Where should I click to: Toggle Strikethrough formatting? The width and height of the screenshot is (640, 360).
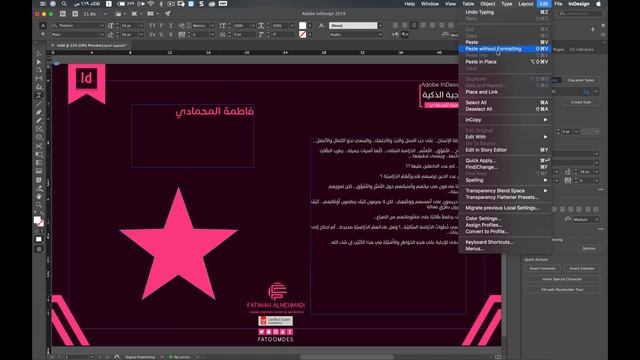pyautogui.click(x=171, y=35)
